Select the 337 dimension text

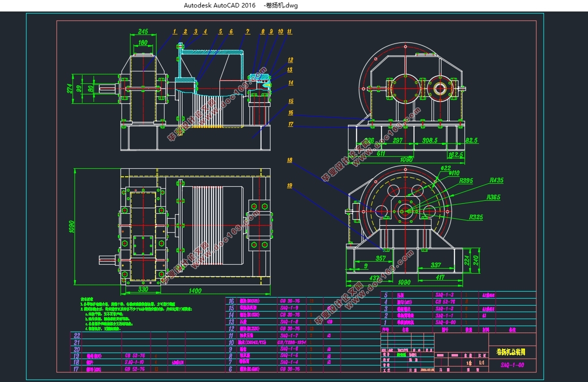[436, 265]
